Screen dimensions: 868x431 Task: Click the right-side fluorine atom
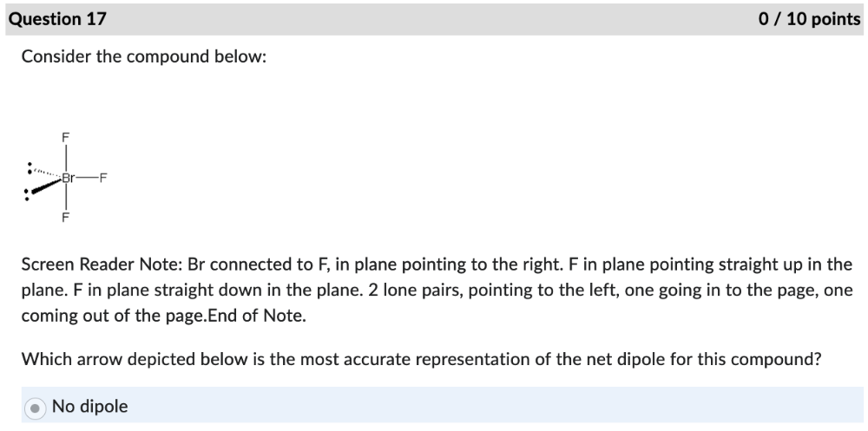pyautogui.click(x=102, y=178)
